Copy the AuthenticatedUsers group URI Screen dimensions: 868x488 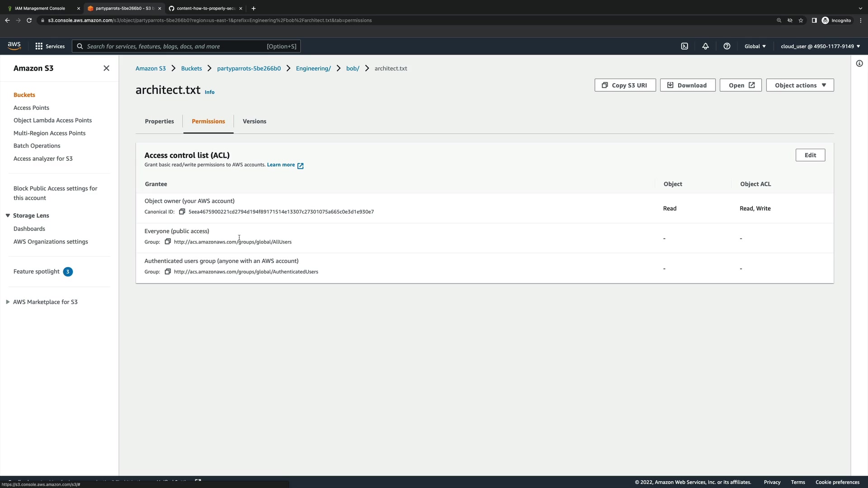point(168,272)
